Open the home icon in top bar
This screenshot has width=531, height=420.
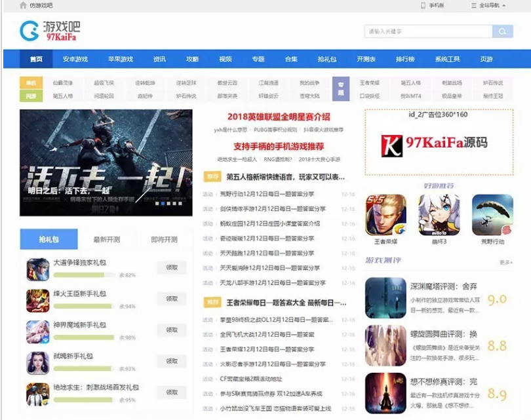point(23,5)
